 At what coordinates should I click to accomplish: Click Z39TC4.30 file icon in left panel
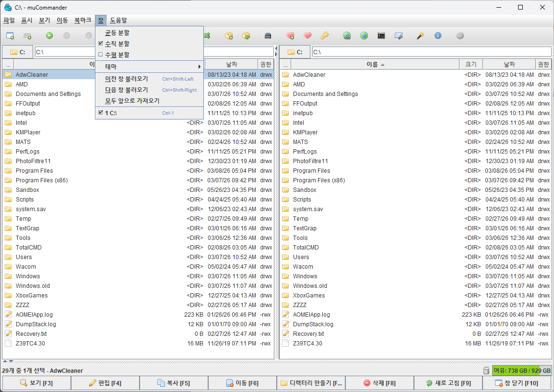(8, 343)
